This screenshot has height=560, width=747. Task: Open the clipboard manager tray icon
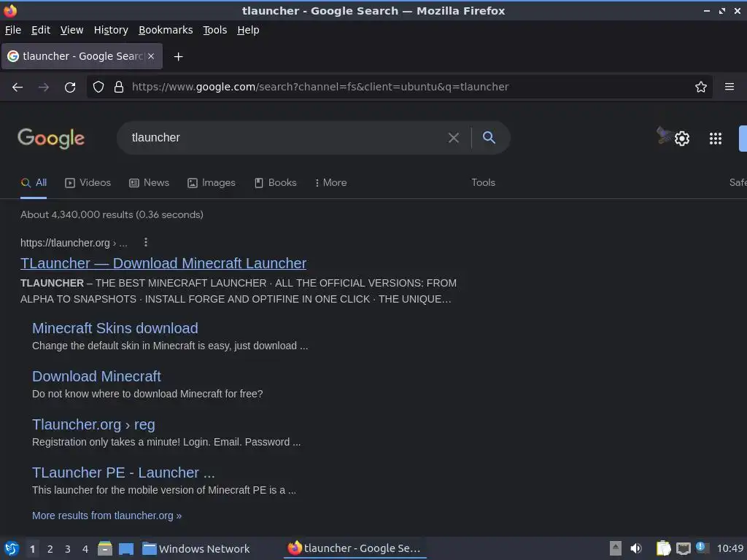click(663, 548)
